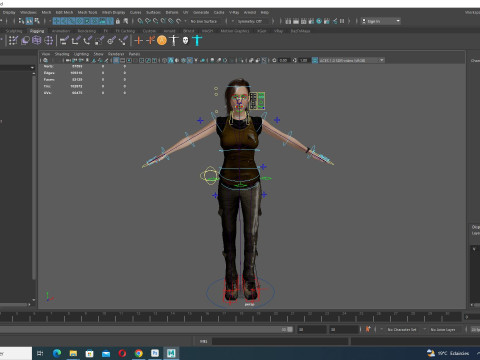Click the Auto Key orange key icon

coord(368,329)
